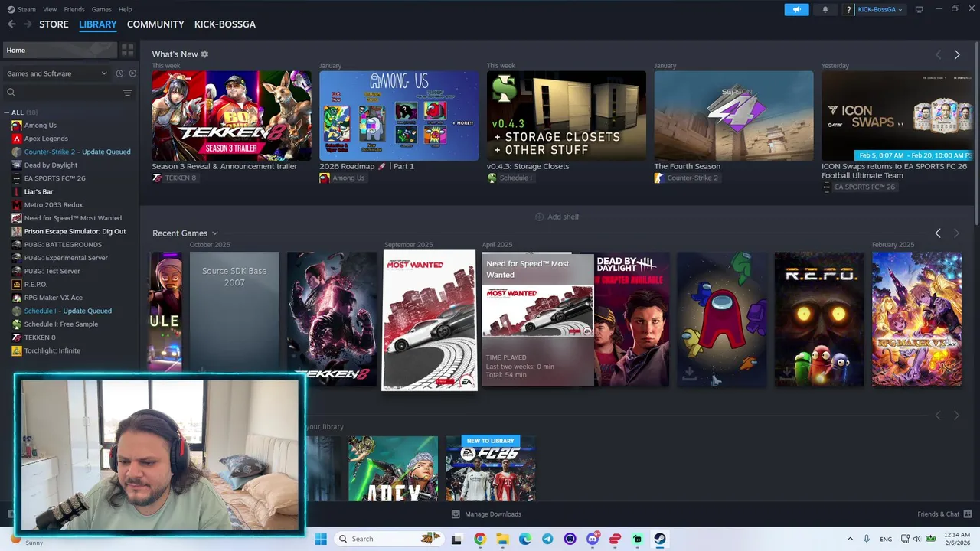Open the announcements megaphone button

[796, 9]
